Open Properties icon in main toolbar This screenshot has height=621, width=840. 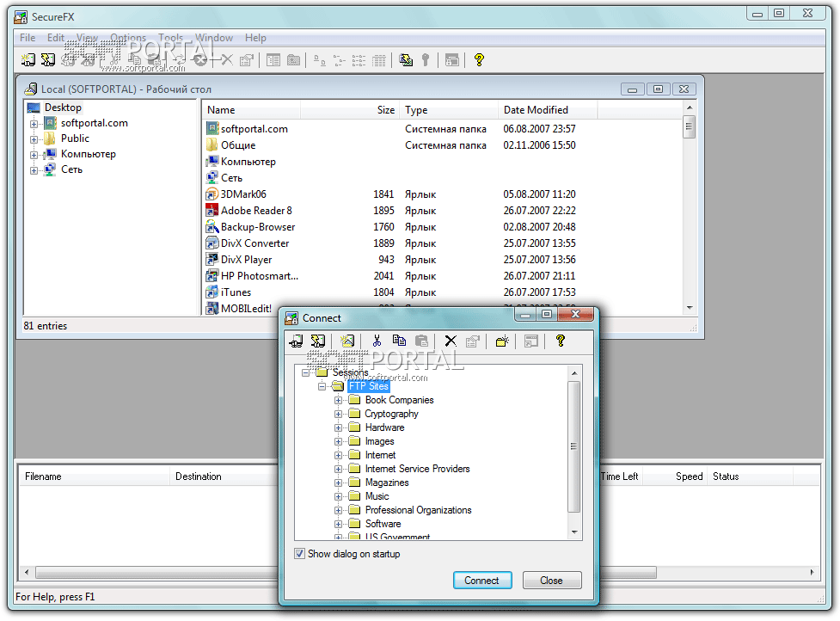pyautogui.click(x=247, y=60)
